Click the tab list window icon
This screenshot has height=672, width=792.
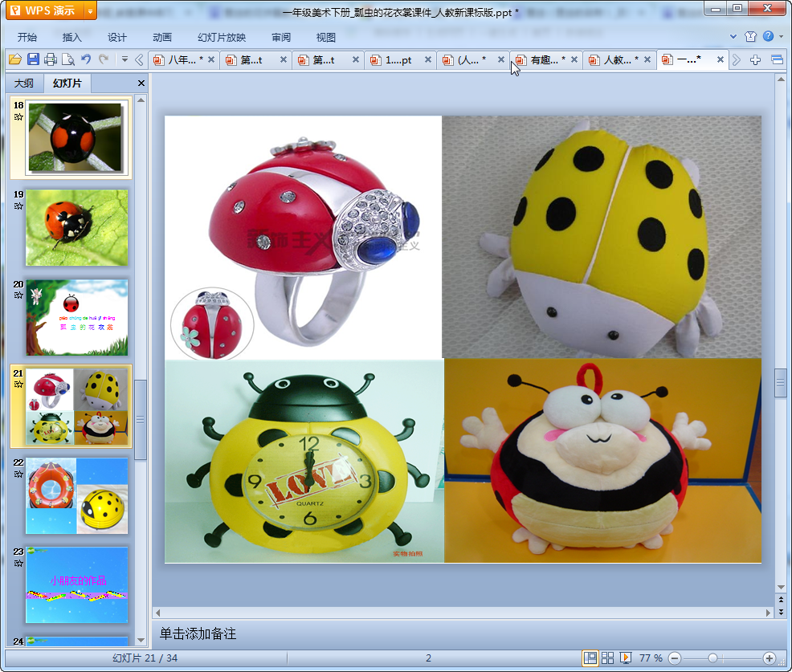[x=777, y=60]
